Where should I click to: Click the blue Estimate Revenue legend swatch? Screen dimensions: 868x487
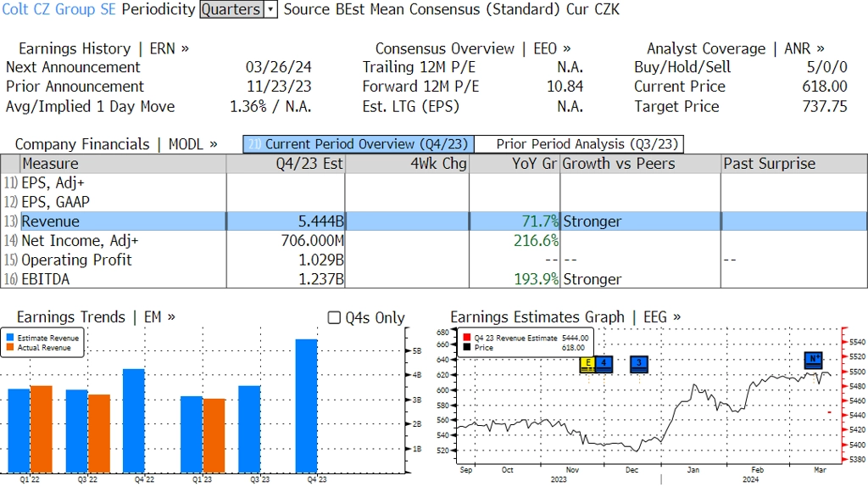pyautogui.click(x=10, y=338)
